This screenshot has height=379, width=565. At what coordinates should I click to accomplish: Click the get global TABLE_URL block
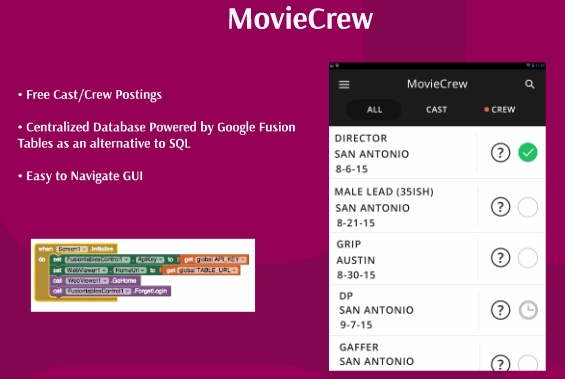pos(201,270)
